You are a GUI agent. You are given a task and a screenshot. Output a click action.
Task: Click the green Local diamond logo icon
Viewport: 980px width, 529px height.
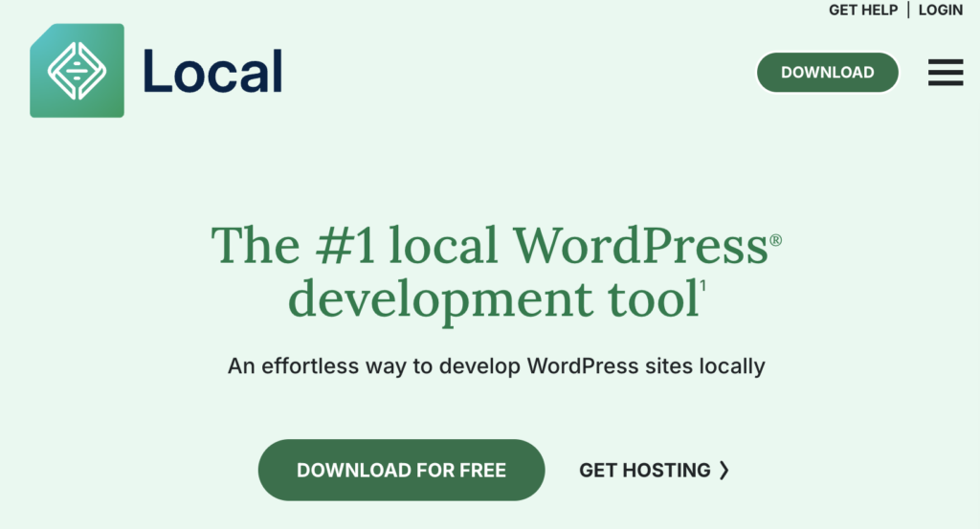(77, 71)
